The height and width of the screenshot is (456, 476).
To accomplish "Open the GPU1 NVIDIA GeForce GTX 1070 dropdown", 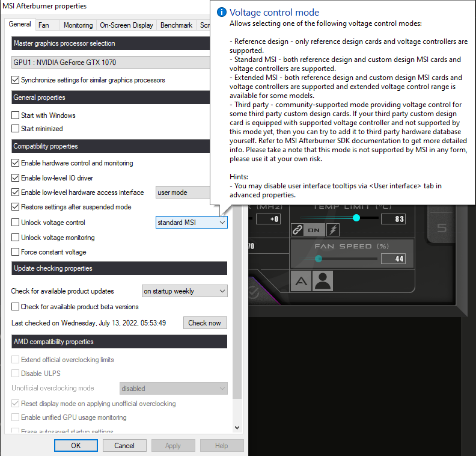I will (111, 63).
